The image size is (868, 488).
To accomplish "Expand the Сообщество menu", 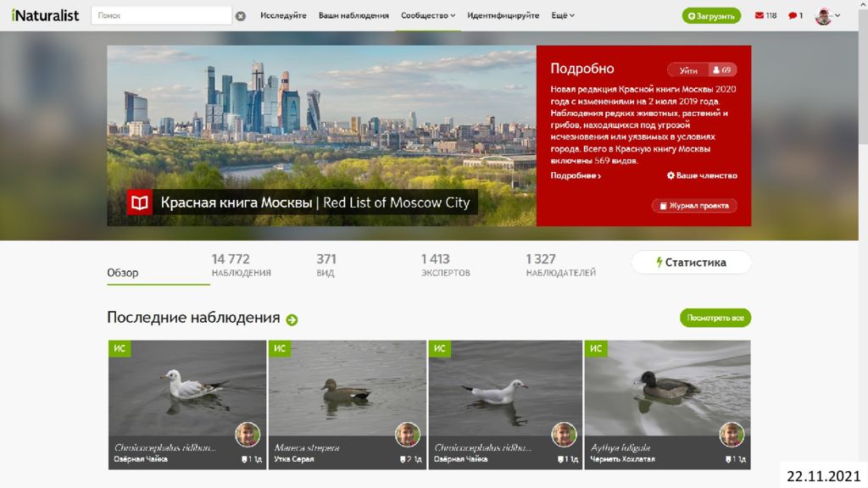I will pyautogui.click(x=428, y=15).
